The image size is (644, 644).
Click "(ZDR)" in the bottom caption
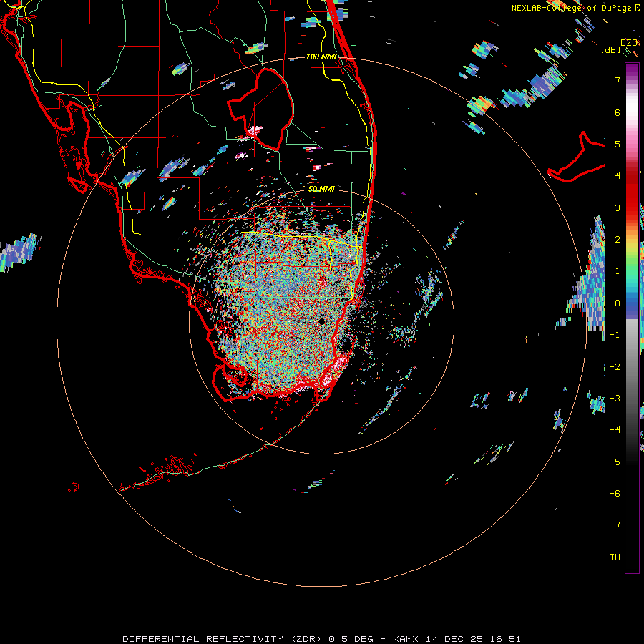coord(306,639)
